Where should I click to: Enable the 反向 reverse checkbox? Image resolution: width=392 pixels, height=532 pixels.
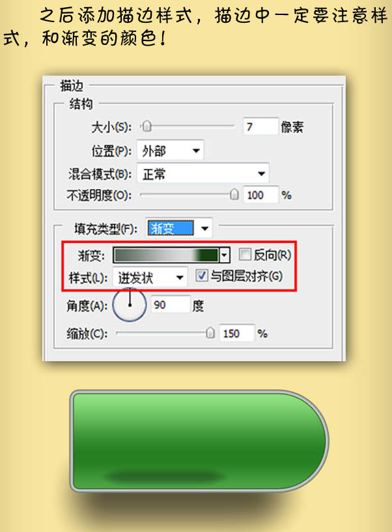pos(245,254)
